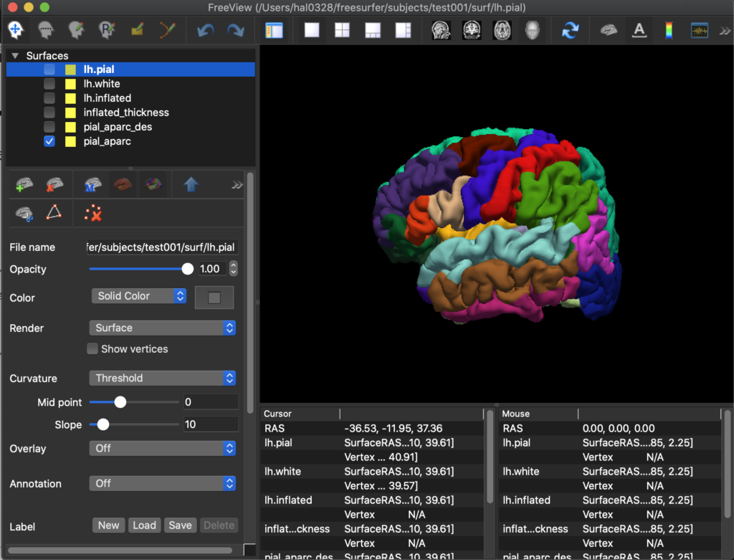The height and width of the screenshot is (560, 734).
Task: Click the New label button
Action: [108, 526]
